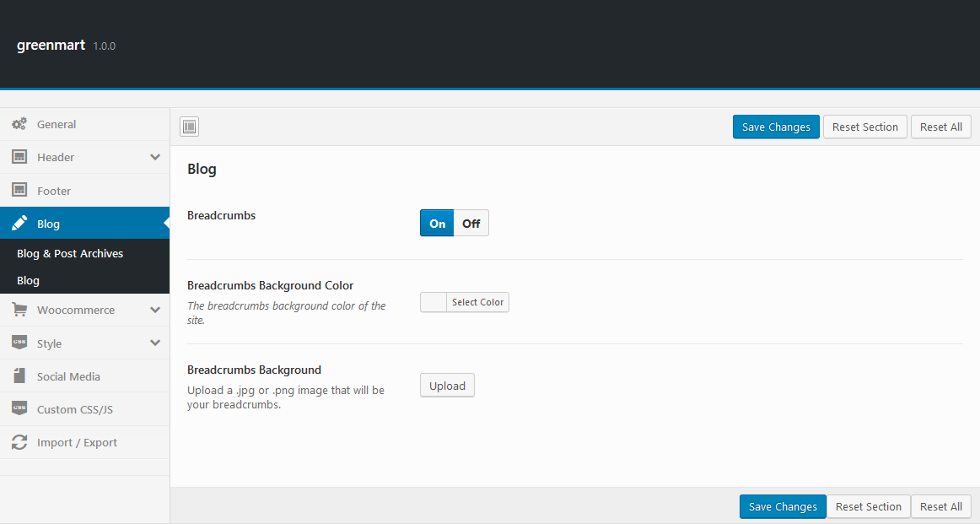Image resolution: width=980 pixels, height=524 pixels.
Task: Click the top Reset All button
Action: point(940,127)
